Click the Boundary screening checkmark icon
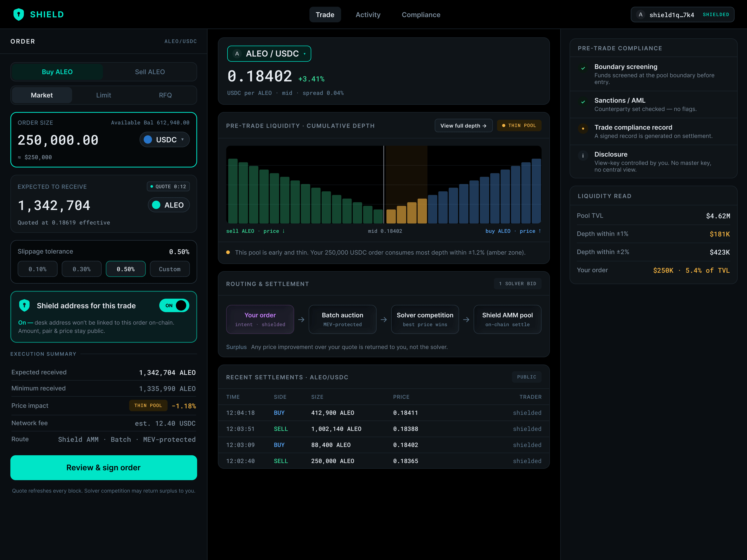The image size is (747, 560). 583,68
